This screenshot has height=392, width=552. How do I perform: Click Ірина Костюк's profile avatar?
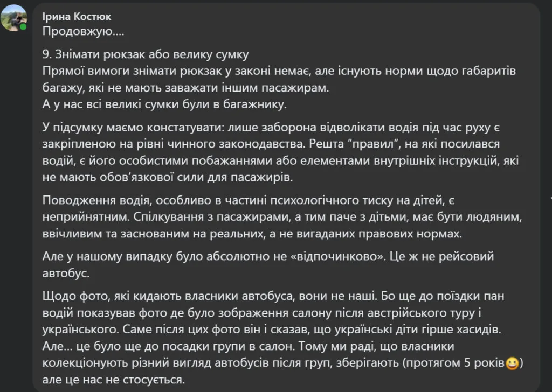[13, 17]
